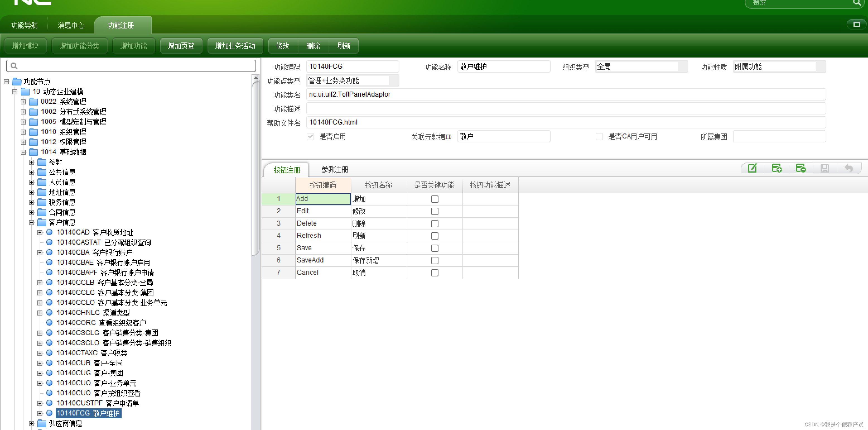Click the 增加业务活动 button
868x430 pixels.
click(235, 46)
